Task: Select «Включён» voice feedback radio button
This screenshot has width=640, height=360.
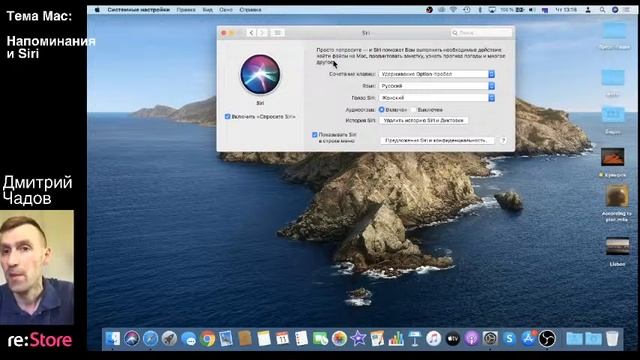Action: pyautogui.click(x=381, y=110)
